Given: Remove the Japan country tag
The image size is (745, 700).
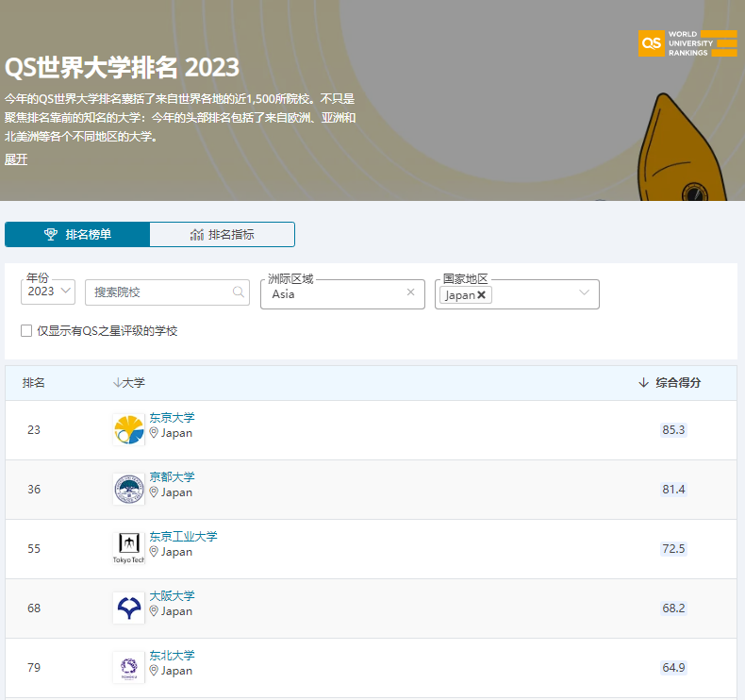Looking at the screenshot, I should (x=482, y=295).
